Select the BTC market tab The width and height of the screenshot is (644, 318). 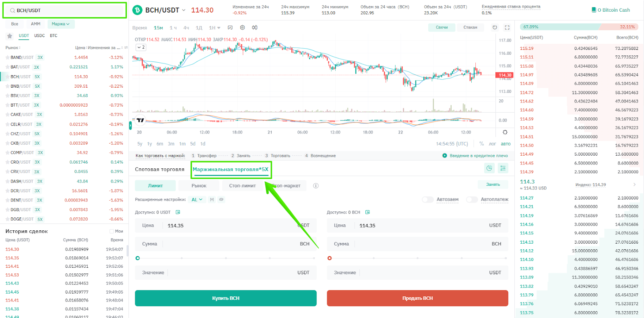[x=54, y=36]
